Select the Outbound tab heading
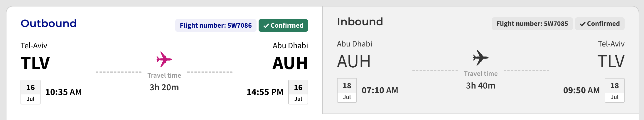This screenshot has height=120, width=644. pyautogui.click(x=49, y=23)
